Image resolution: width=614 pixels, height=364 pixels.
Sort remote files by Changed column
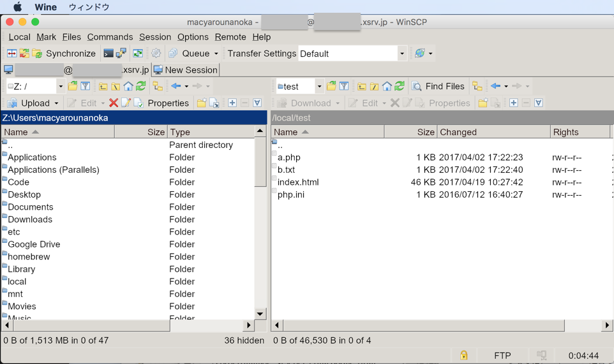click(493, 132)
